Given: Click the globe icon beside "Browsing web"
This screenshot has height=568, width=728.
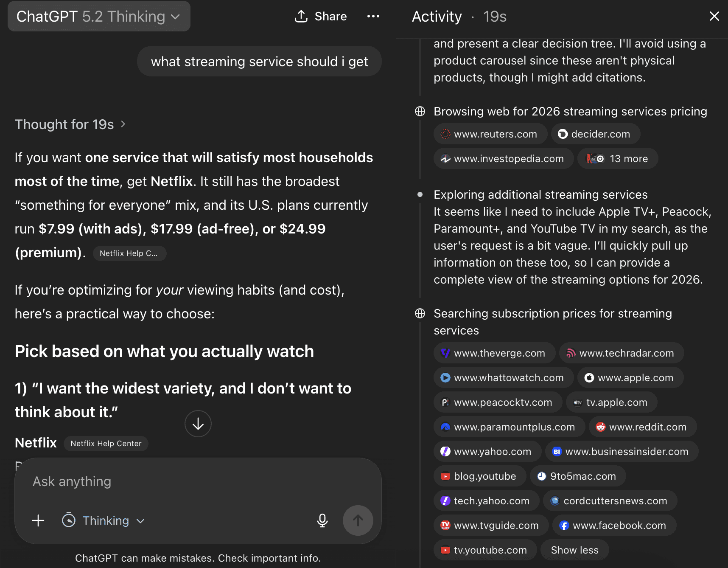Looking at the screenshot, I should click(420, 111).
